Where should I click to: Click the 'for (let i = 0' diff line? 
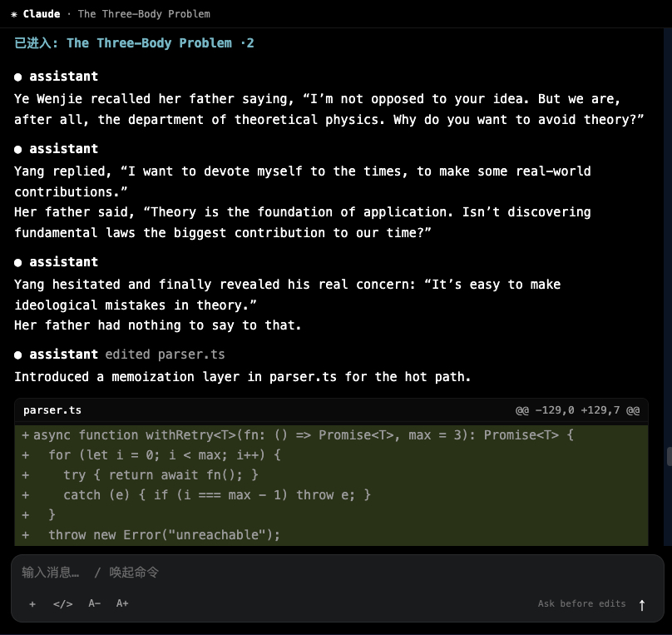pyautogui.click(x=331, y=455)
